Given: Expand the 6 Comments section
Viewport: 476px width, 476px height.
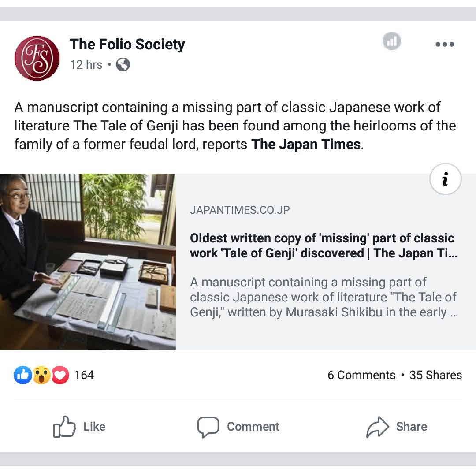Looking at the screenshot, I should pyautogui.click(x=361, y=375).
